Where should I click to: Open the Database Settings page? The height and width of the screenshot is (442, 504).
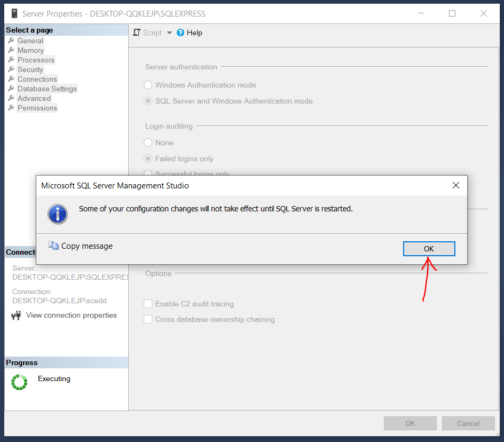[x=47, y=89]
